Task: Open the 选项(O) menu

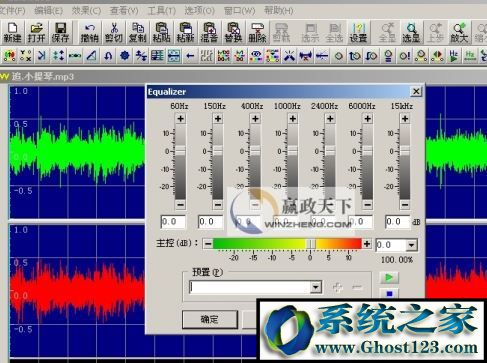Action: [x=200, y=11]
